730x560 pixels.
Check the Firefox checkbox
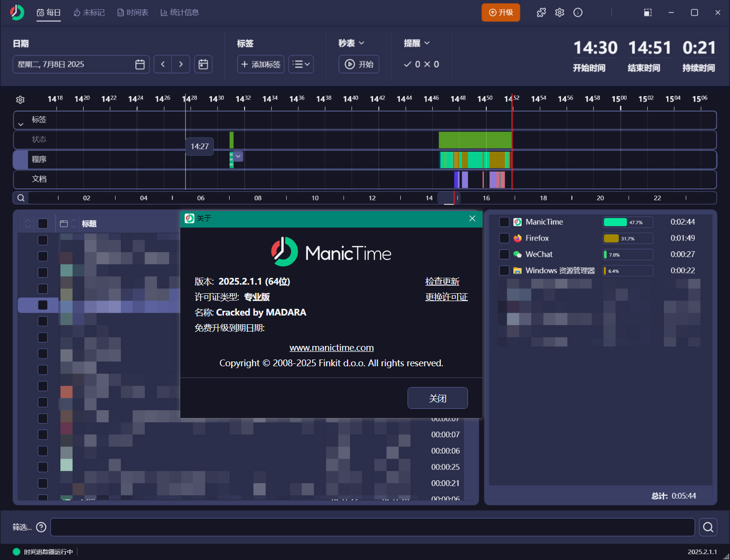tap(504, 238)
